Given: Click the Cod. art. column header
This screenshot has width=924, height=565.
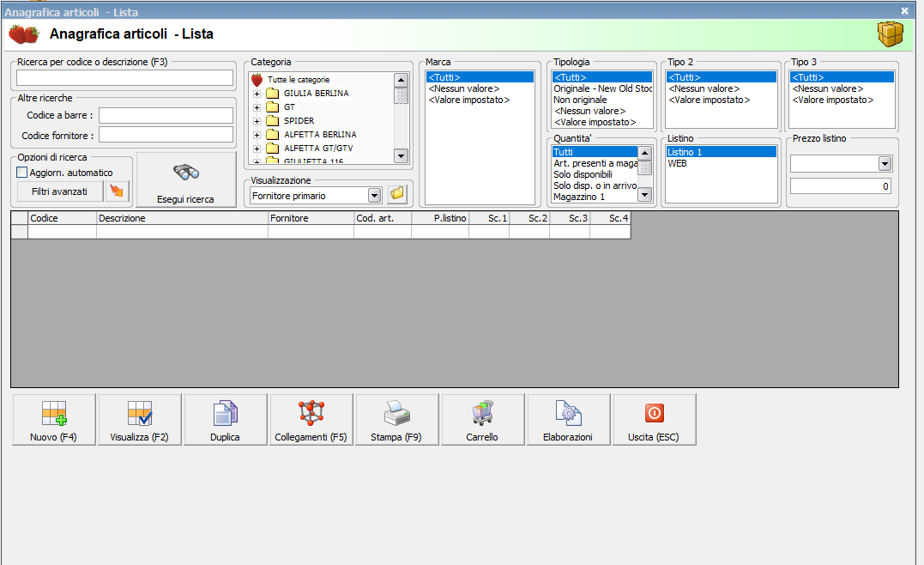Looking at the screenshot, I should click(x=383, y=218).
